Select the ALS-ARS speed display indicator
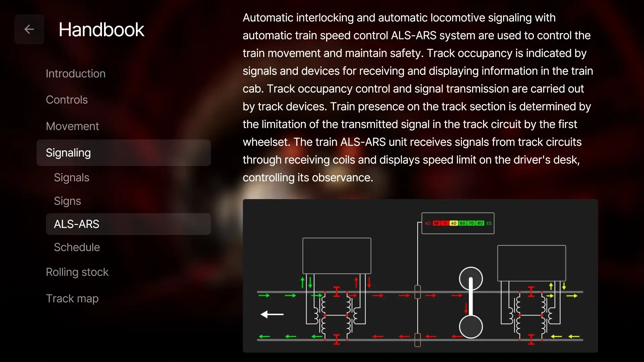 click(x=458, y=223)
